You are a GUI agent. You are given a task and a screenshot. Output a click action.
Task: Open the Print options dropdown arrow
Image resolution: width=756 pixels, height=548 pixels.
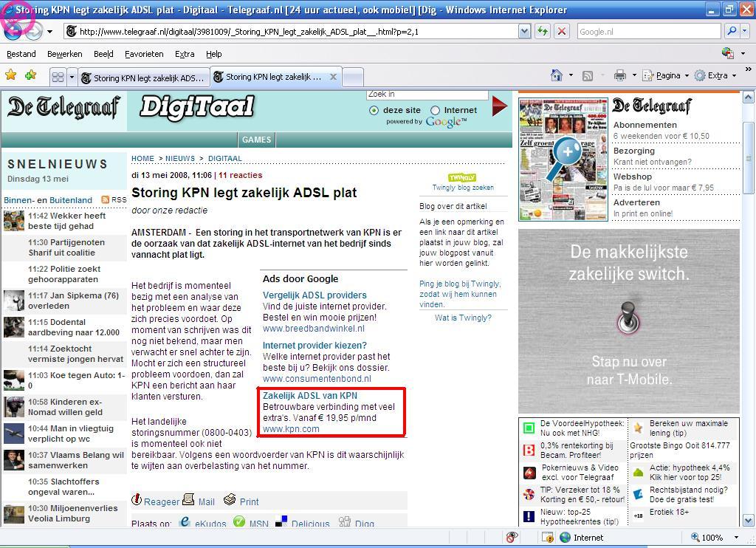tap(634, 75)
